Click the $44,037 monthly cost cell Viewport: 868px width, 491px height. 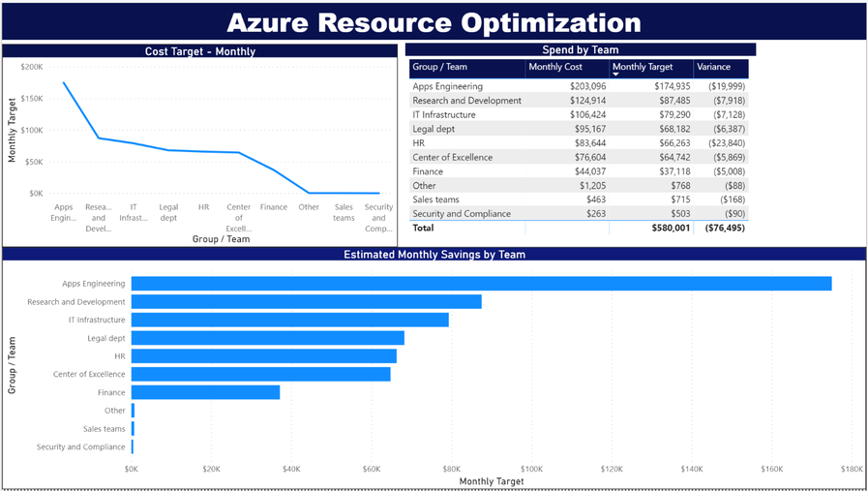[590, 171]
